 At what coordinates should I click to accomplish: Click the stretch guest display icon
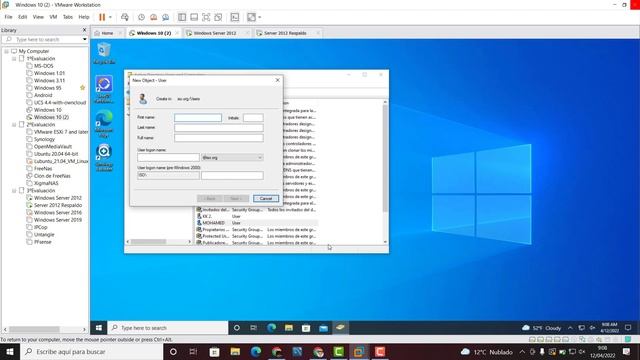(x=251, y=17)
